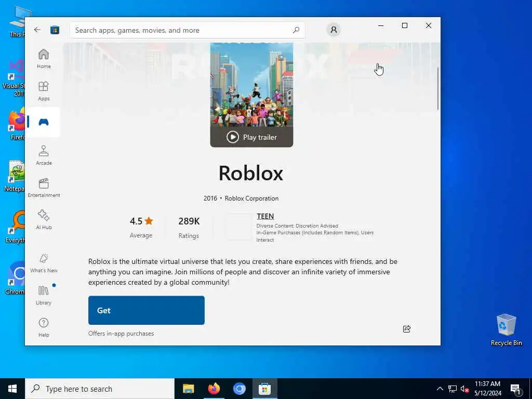Maximize the Microsoft Store window
Screen dimensions: 532x399
(404, 25)
